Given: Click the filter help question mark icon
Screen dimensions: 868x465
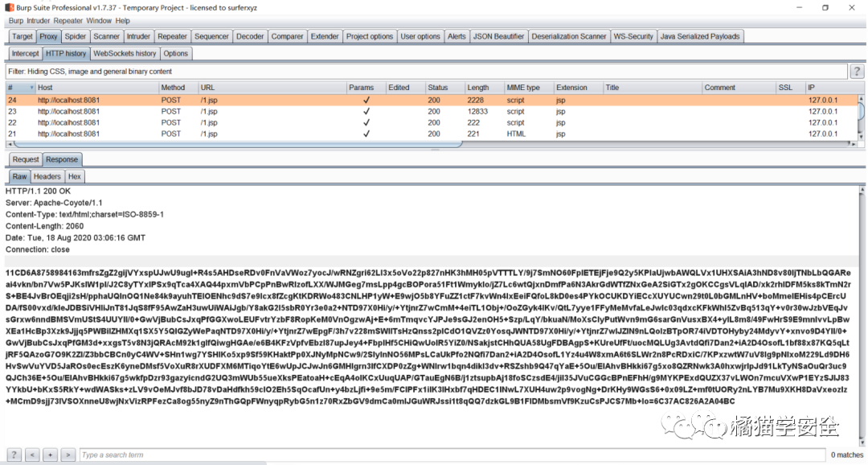Looking at the screenshot, I should tap(857, 72).
